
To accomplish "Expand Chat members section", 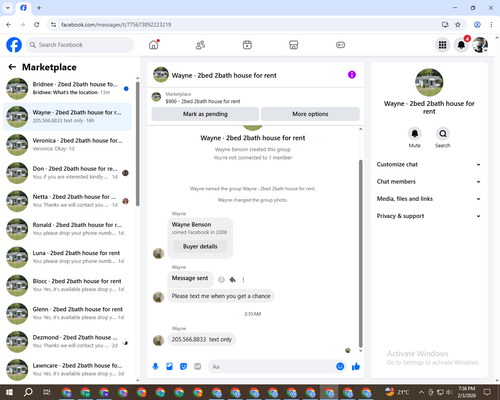I will point(429,182).
